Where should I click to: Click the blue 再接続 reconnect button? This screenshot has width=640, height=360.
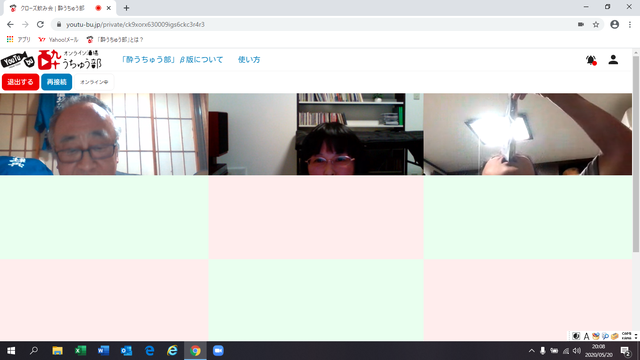tap(57, 82)
